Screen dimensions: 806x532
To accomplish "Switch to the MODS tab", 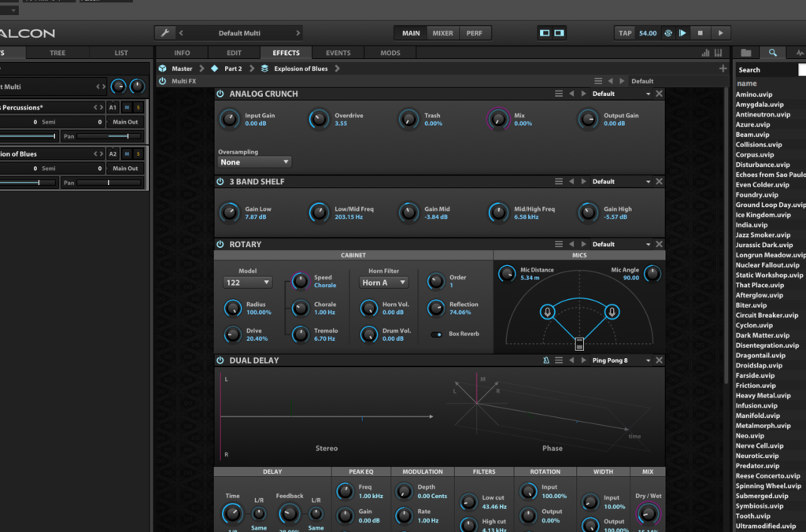I will coord(390,53).
